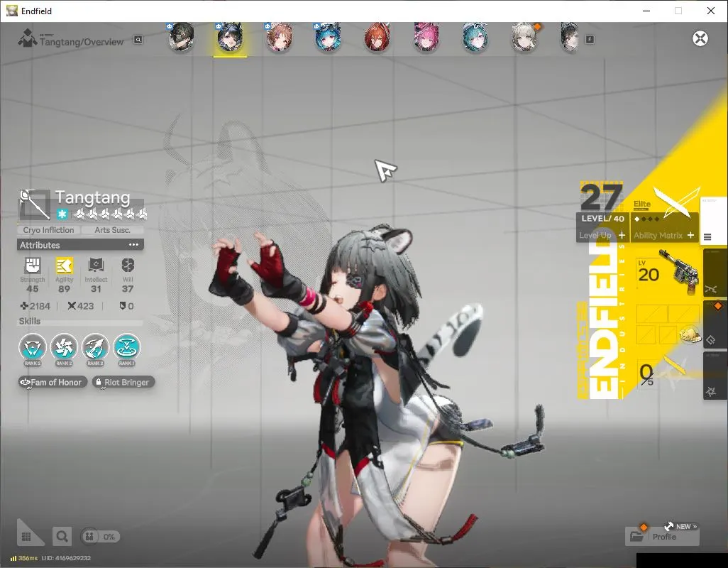728x568 pixels.
Task: Select the blonde operator portrait with orange marker
Action: [x=524, y=38]
